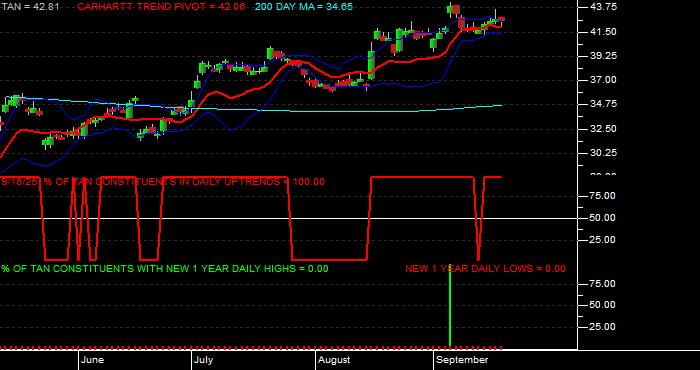
Task: Select the CARHARTT TREND PIVOT = 42.86 label
Action: (x=161, y=7)
